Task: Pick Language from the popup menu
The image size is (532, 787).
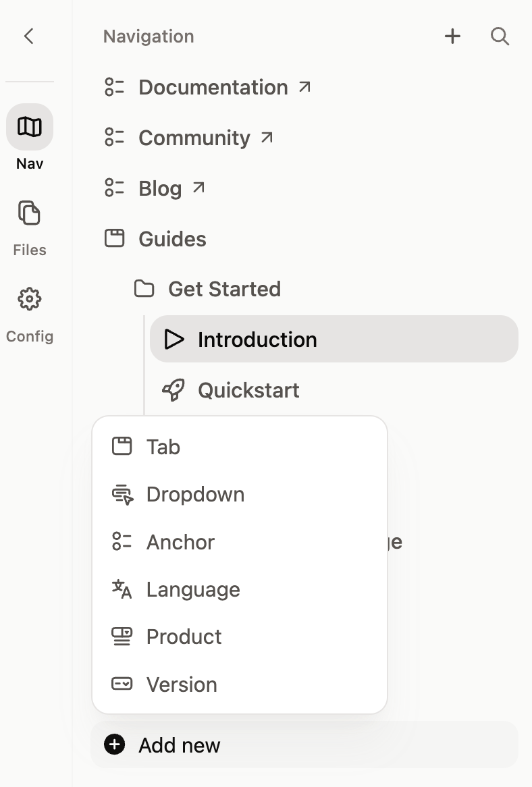Action: click(x=192, y=589)
